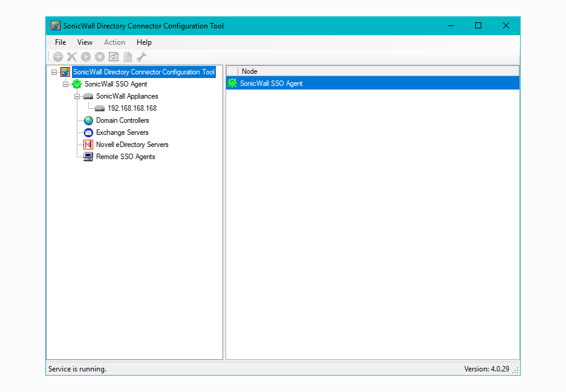Image resolution: width=566 pixels, height=392 pixels.
Task: Click the wrench properties toolbar icon
Action: click(141, 57)
